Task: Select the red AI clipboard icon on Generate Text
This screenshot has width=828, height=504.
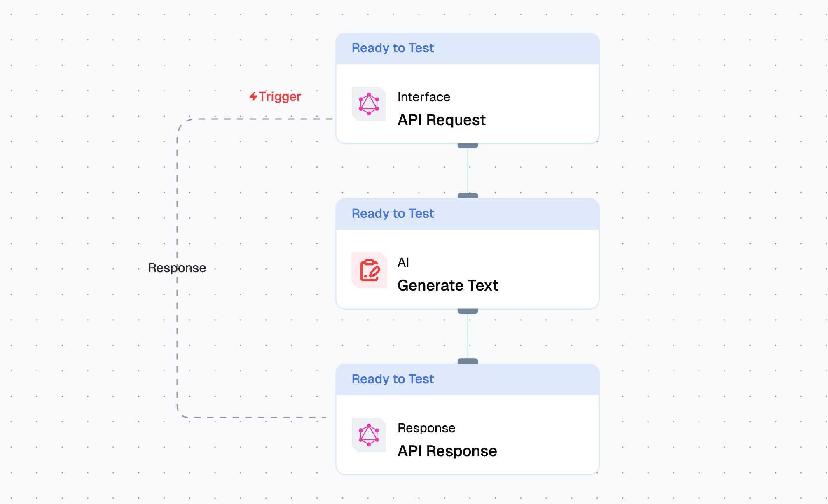Action: [369, 271]
